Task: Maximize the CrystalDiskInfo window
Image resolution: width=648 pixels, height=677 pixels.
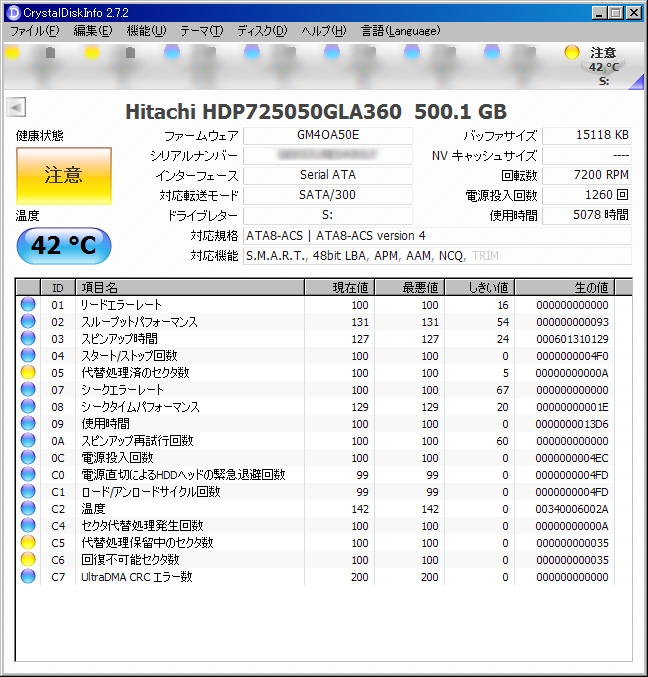Action: (616, 13)
